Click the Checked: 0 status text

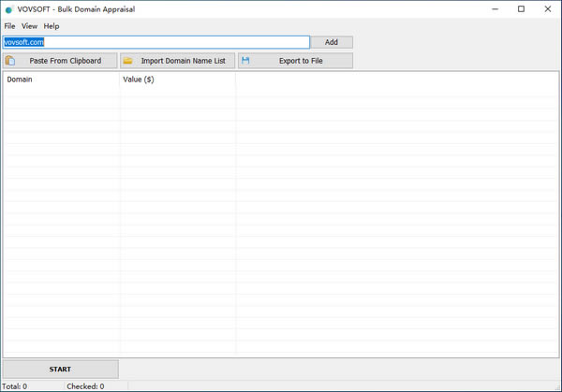point(85,386)
